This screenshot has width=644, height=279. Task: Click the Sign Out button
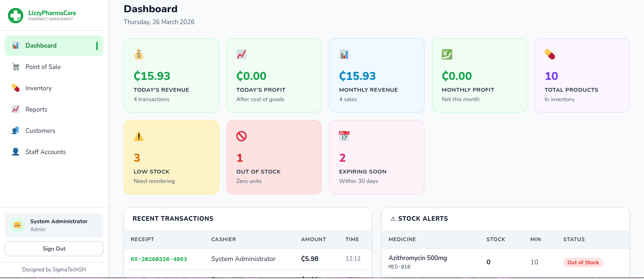[54, 249]
